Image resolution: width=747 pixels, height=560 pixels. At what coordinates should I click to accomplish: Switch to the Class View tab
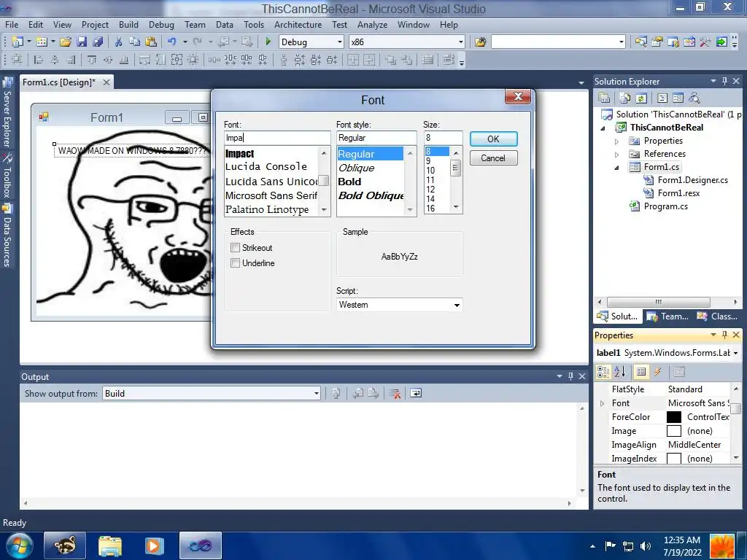click(717, 316)
